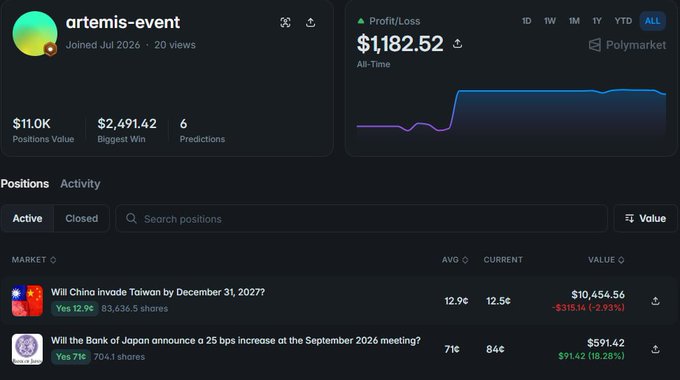Sort by MARKET column header
The image size is (680, 380).
coord(34,259)
